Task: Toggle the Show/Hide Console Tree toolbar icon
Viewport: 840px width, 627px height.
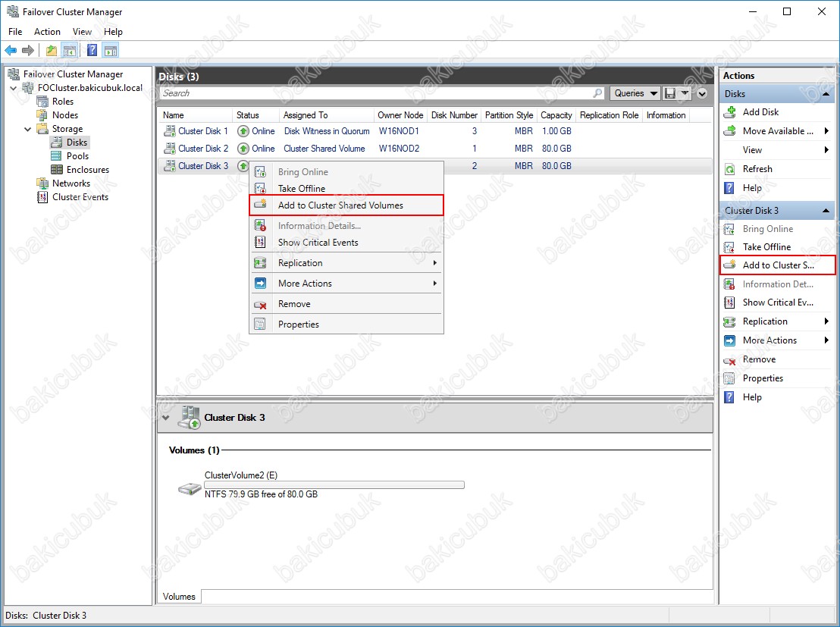Action: tap(69, 50)
